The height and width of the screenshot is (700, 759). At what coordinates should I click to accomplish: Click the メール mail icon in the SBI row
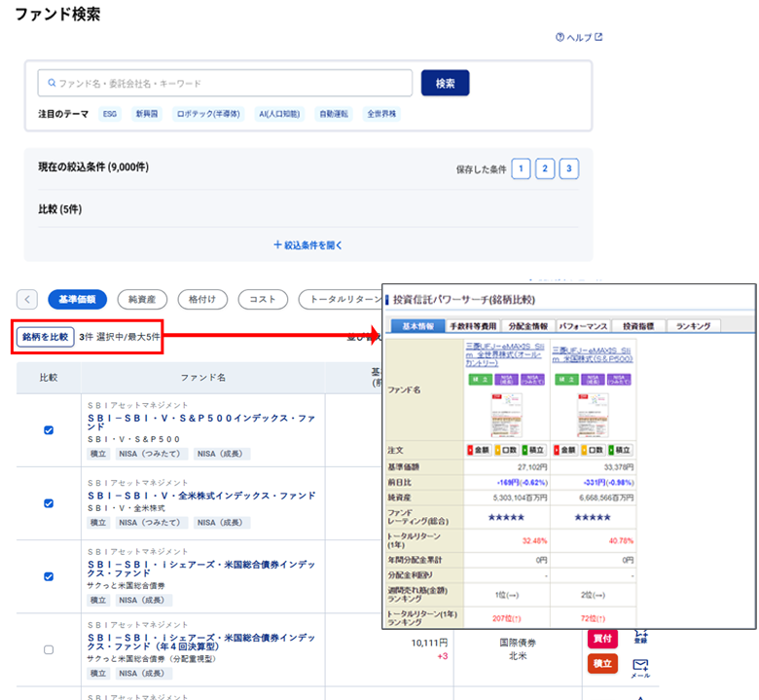point(640,668)
